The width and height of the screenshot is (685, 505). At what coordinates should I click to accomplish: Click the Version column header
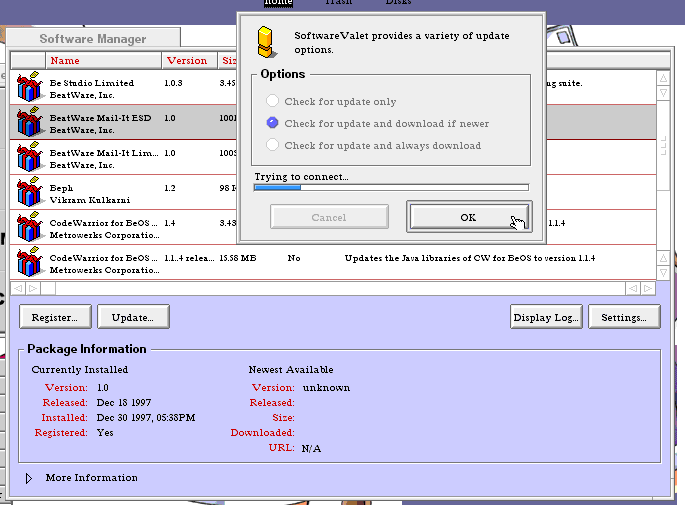(186, 61)
